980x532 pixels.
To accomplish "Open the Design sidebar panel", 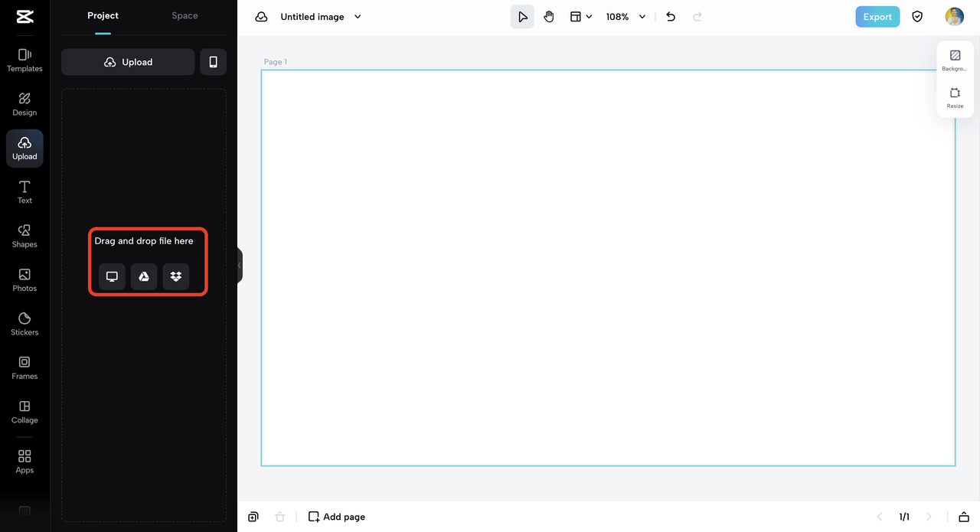I will pos(24,105).
